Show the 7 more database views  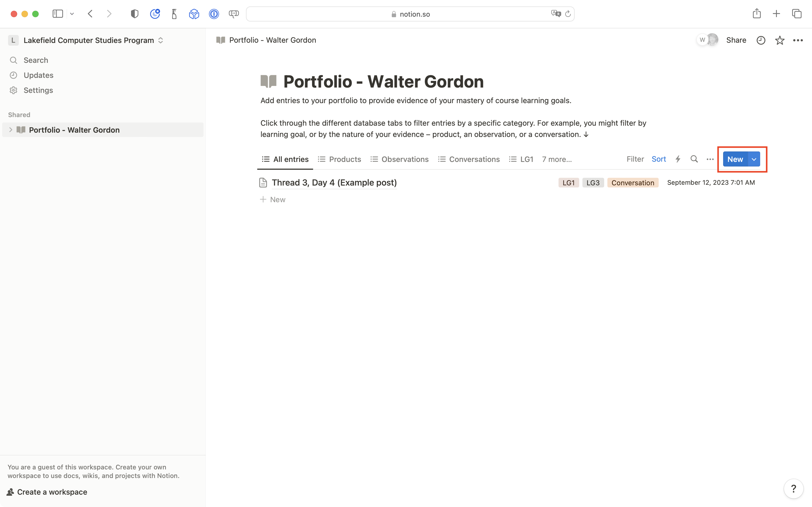[557, 159]
